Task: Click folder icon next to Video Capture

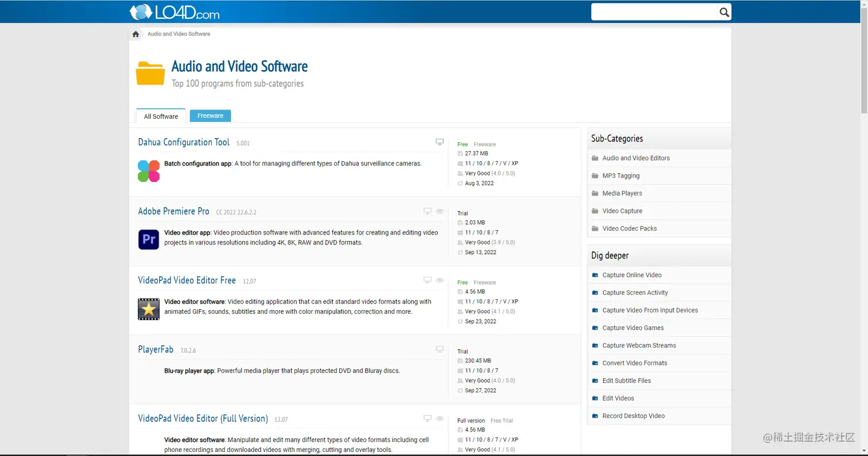Action: pyautogui.click(x=595, y=211)
